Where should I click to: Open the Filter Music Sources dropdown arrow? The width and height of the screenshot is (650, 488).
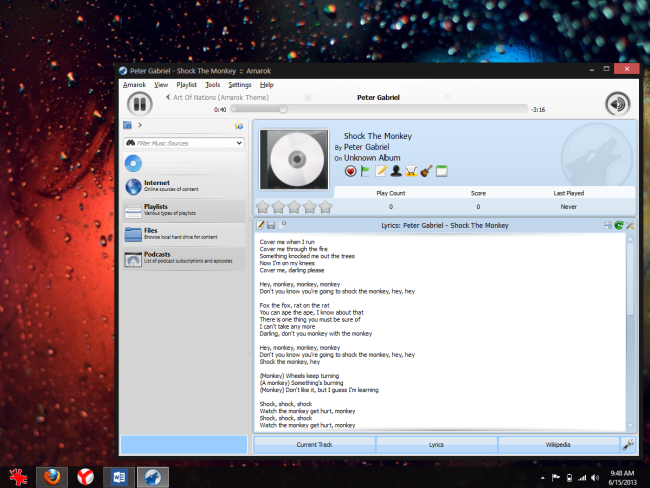coord(239,143)
